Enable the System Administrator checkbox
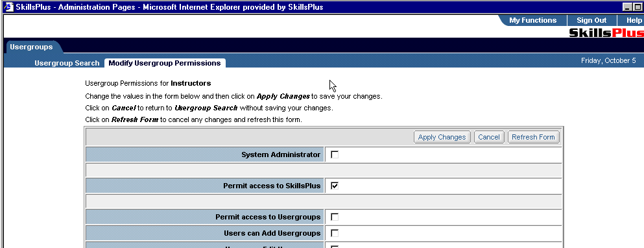 335,155
